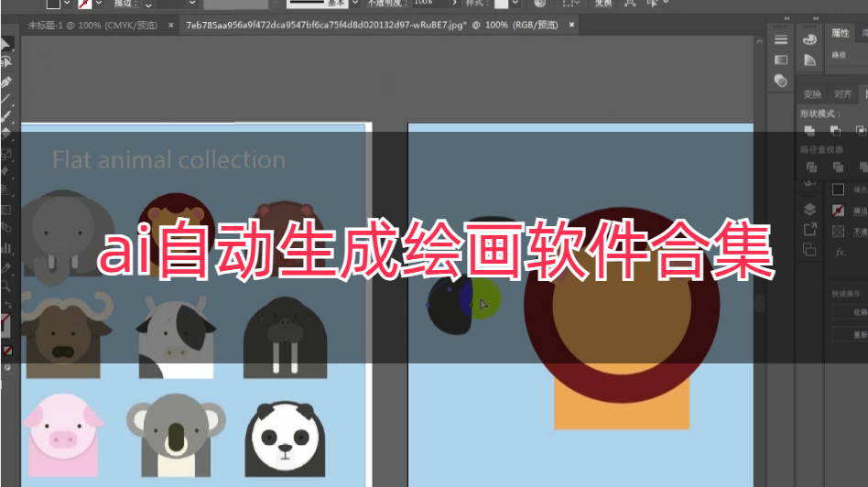Click the control bar fill swatch
Viewport: 868px width, 487px height.
[53, 4]
